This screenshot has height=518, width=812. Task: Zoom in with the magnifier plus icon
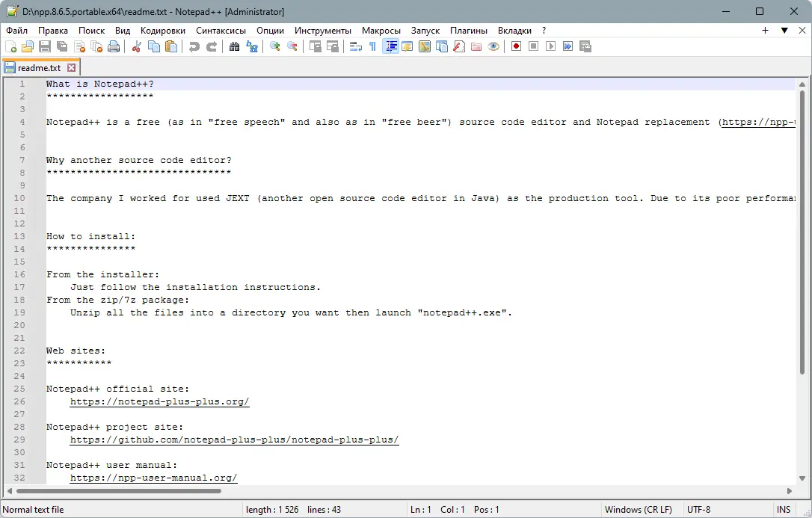(275, 46)
